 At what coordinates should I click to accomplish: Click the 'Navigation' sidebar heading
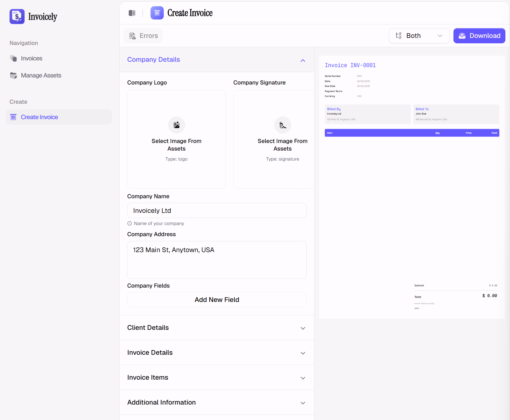pos(24,43)
